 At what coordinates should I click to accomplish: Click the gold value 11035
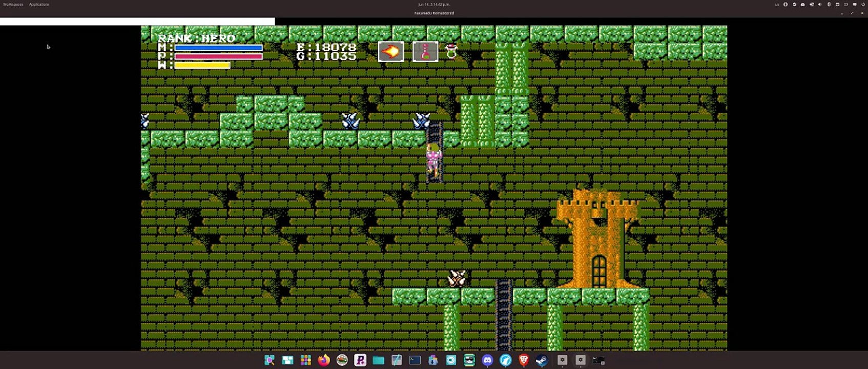click(335, 56)
